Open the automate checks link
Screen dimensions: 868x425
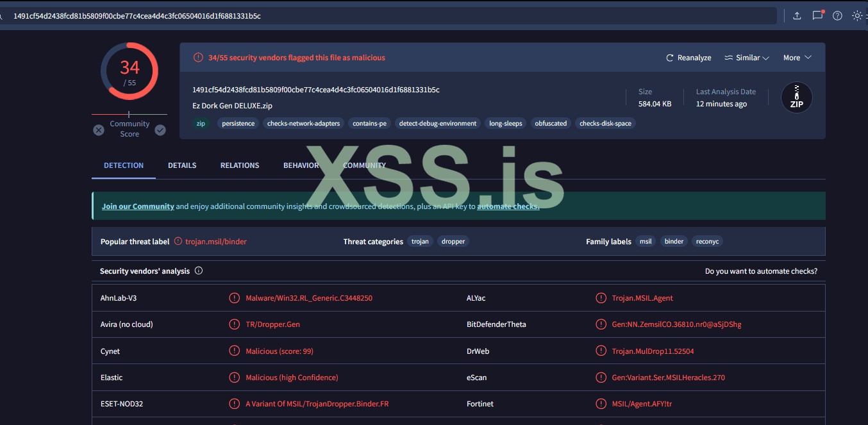(x=508, y=206)
